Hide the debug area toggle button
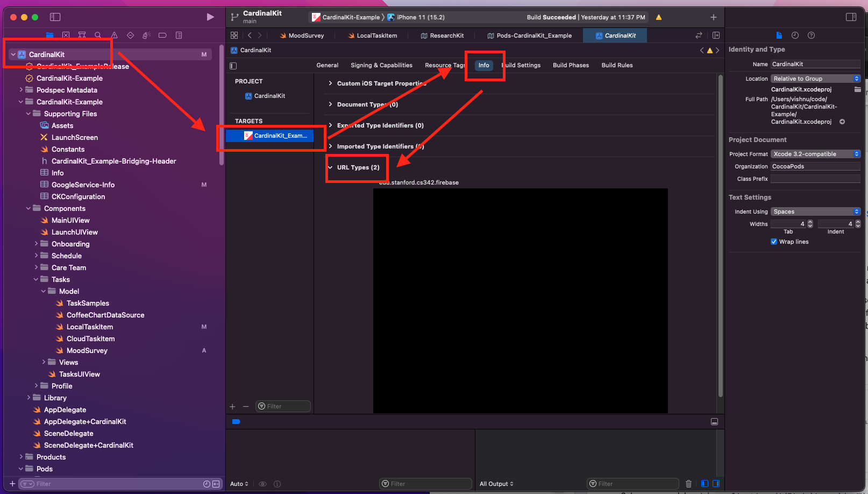This screenshot has width=868, height=494. 714,422
